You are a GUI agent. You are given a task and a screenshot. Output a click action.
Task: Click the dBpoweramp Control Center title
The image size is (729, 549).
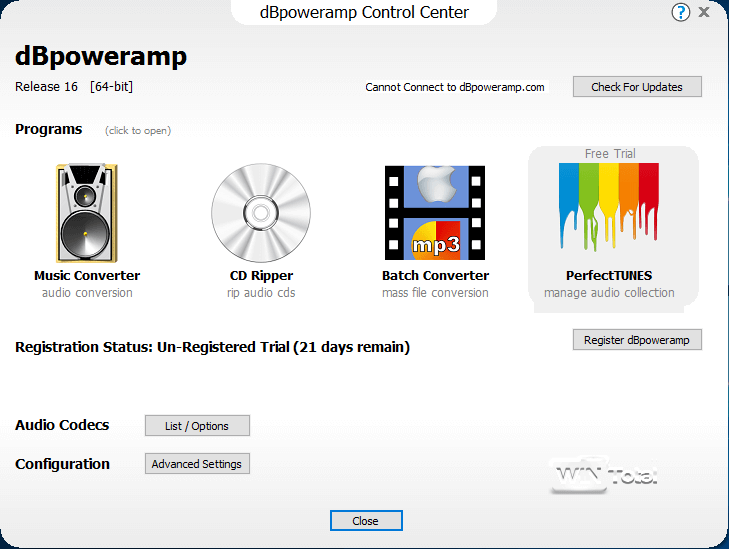(364, 13)
